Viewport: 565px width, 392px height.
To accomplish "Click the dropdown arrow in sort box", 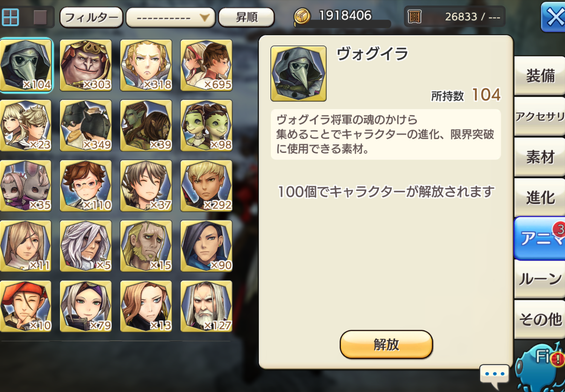I will 204,17.
